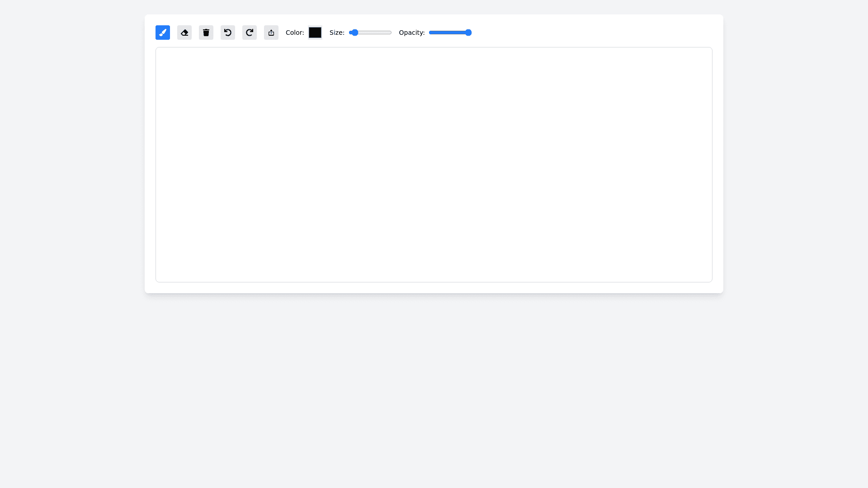Viewport: 868px width, 488px height.
Task: Undo the last stroke
Action: [x=228, y=33]
